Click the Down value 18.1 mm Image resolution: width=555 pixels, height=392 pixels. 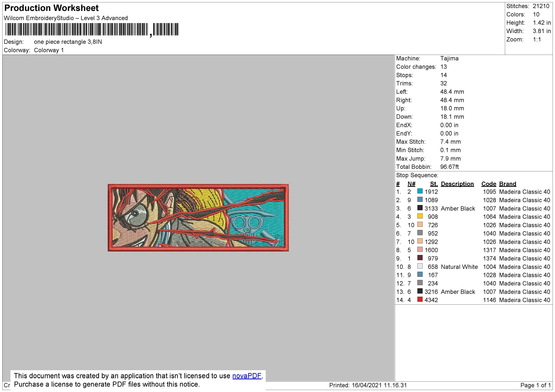pos(452,117)
